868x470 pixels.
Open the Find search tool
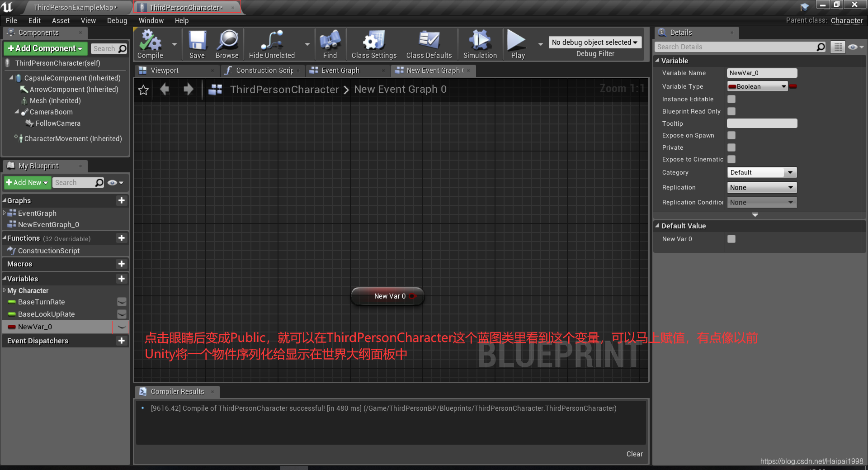pos(330,44)
